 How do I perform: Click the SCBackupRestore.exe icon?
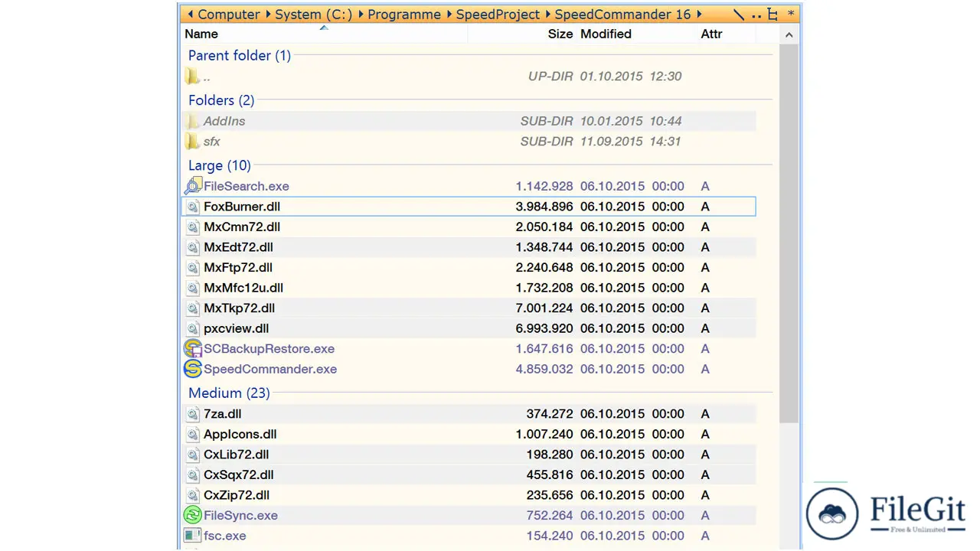(x=193, y=349)
